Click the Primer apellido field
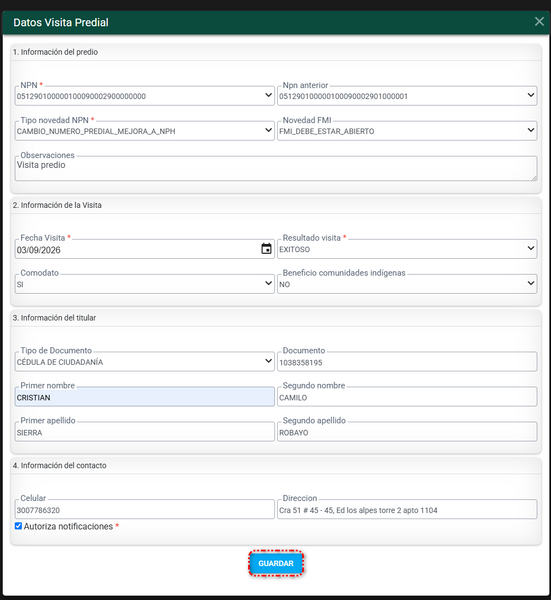This screenshot has height=600, width=551. coord(145,432)
